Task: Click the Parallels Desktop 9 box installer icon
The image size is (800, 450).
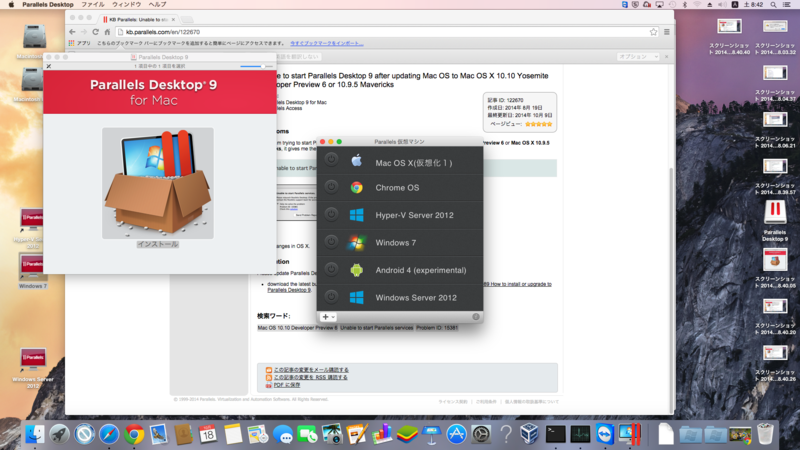Action: (x=158, y=183)
